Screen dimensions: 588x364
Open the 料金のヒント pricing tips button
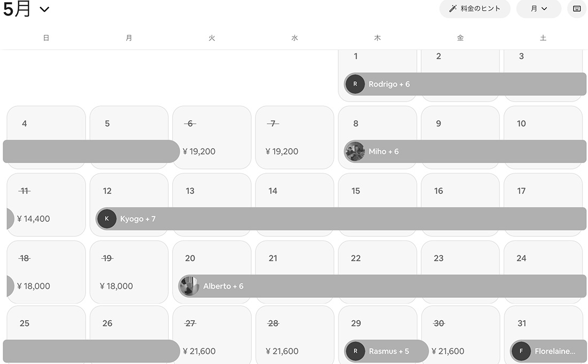coord(475,9)
